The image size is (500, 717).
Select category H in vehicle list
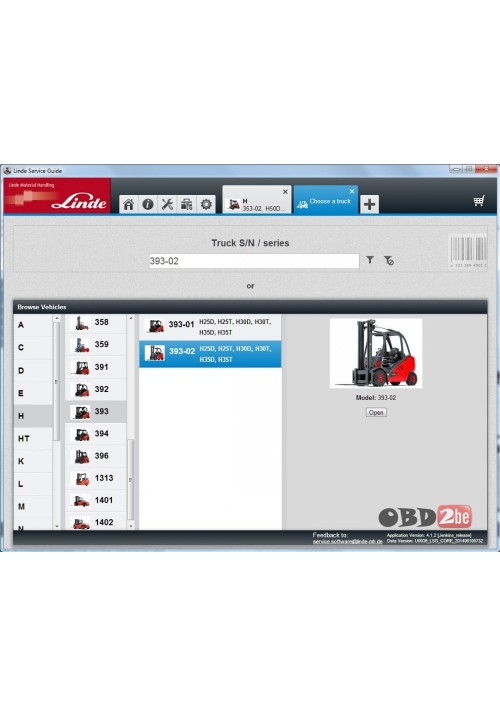coord(33,416)
